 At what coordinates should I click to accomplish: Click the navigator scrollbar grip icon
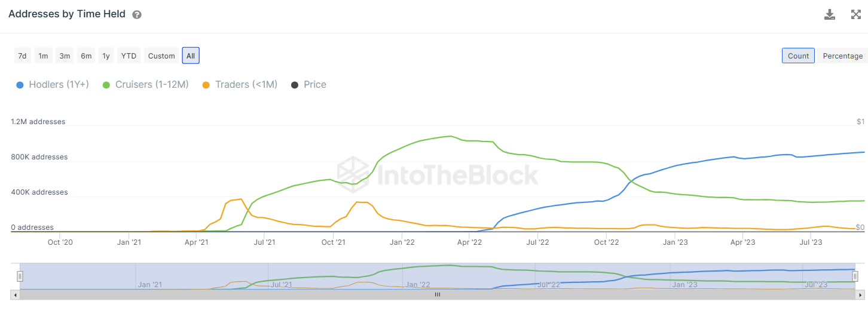coord(437,294)
